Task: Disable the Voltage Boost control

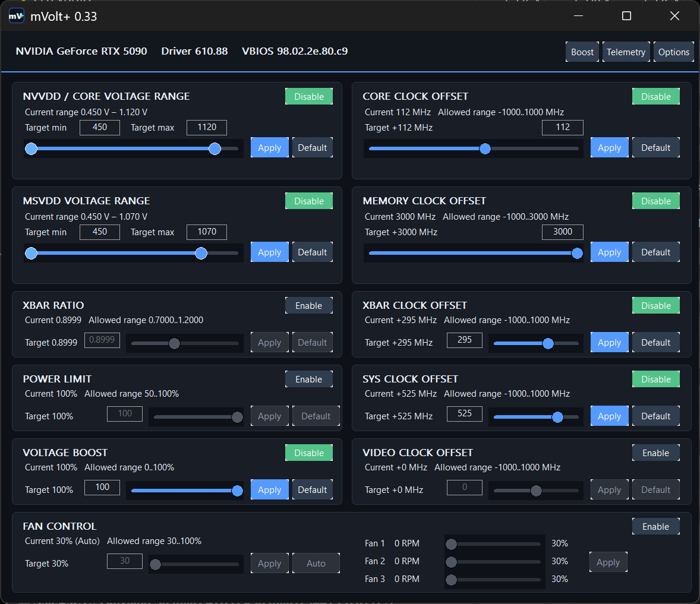Action: (x=309, y=453)
